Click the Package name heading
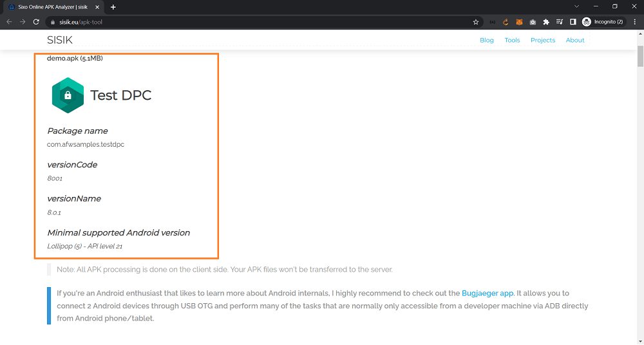This screenshot has width=644, height=345. pyautogui.click(x=78, y=131)
